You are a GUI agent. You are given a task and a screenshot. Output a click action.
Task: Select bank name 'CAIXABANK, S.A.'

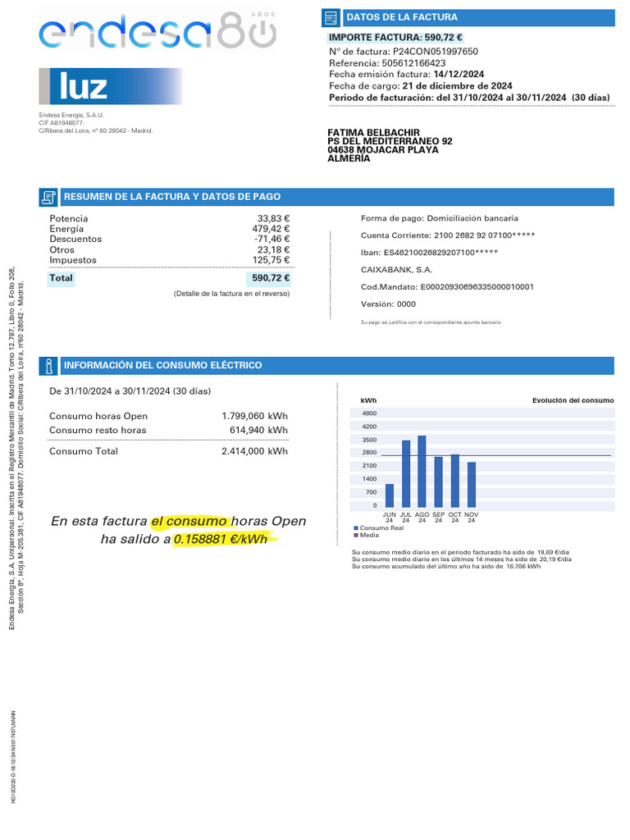396,270
